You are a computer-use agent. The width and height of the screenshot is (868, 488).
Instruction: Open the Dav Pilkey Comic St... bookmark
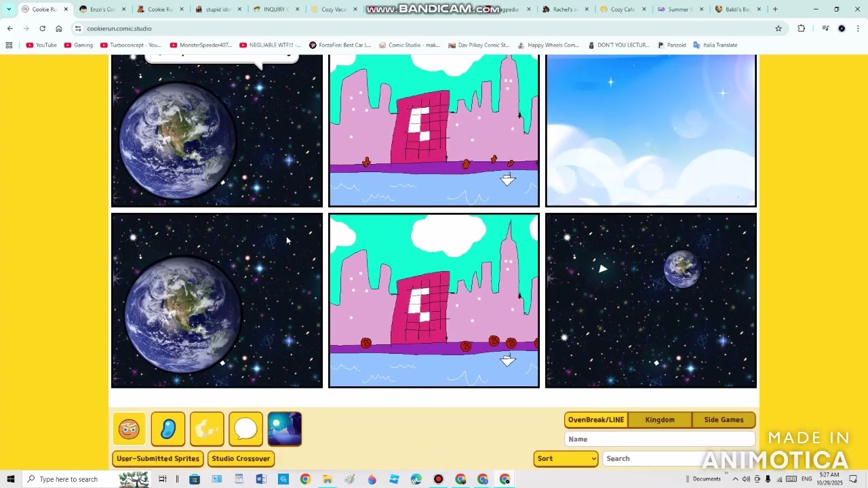478,45
